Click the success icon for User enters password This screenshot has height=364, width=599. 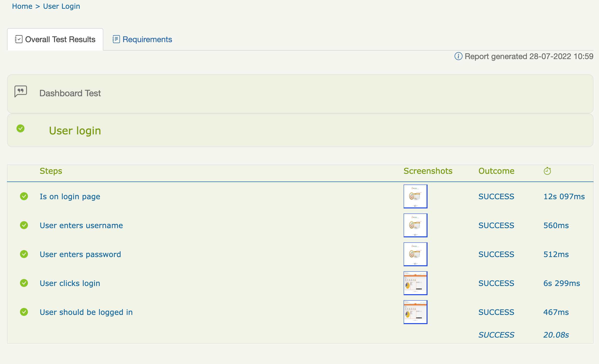[24, 254]
